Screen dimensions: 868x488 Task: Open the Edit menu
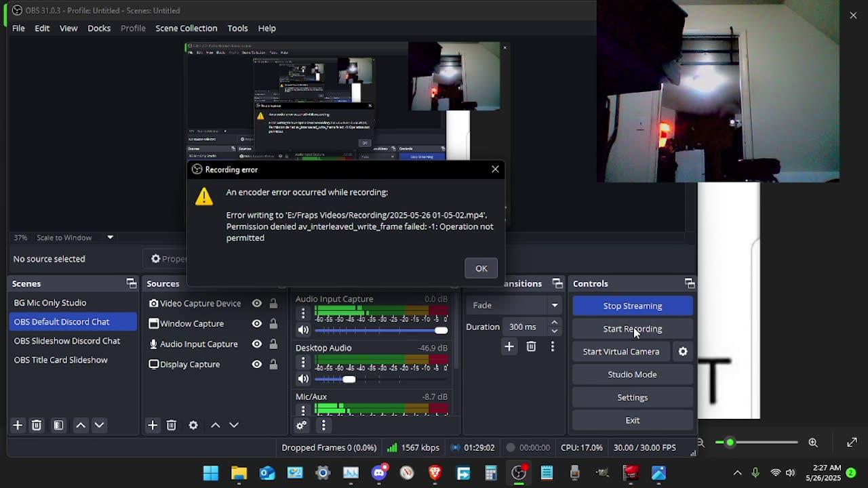pyautogui.click(x=42, y=28)
